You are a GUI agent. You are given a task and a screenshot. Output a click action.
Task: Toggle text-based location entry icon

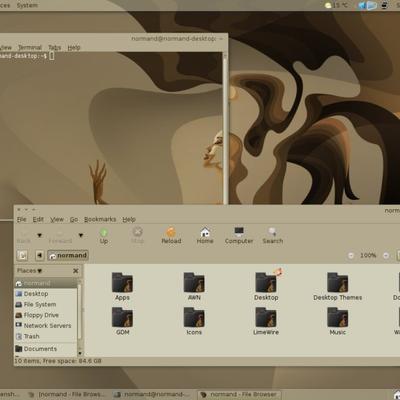pyautogui.click(x=22, y=256)
